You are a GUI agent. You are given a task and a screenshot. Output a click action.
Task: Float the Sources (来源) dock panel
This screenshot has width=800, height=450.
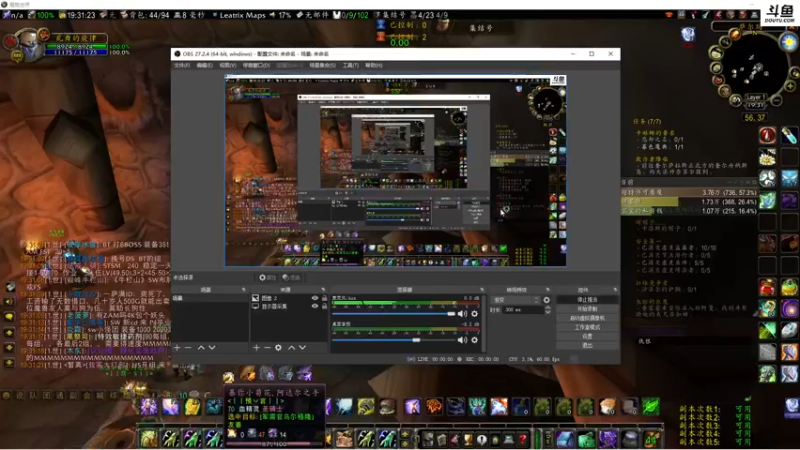pos(323,290)
